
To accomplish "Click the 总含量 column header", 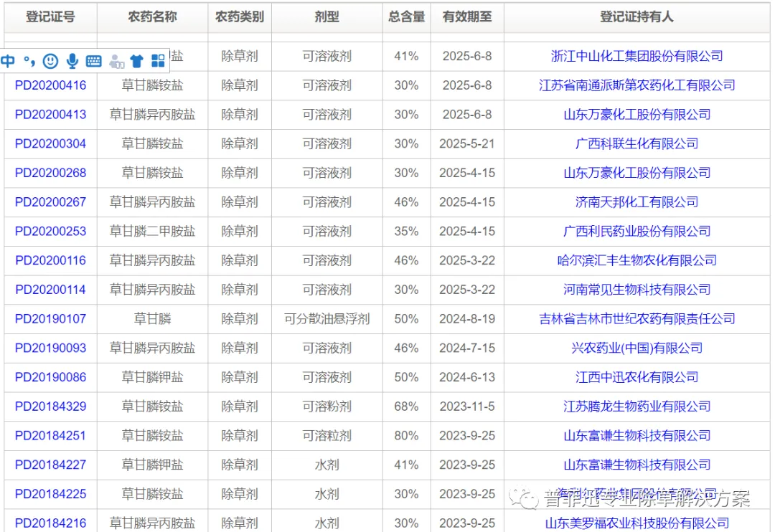I will [x=406, y=16].
